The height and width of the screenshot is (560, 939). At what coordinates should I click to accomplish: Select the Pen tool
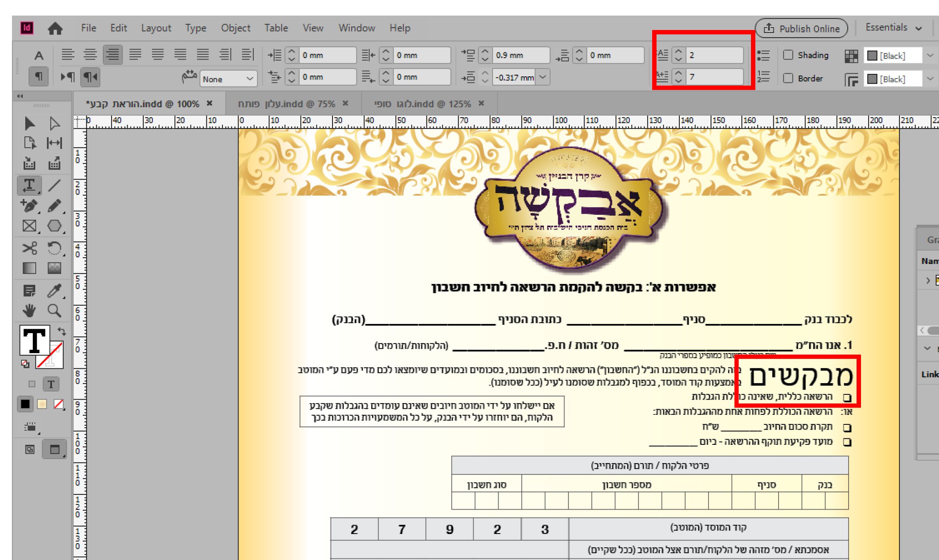[x=29, y=206]
